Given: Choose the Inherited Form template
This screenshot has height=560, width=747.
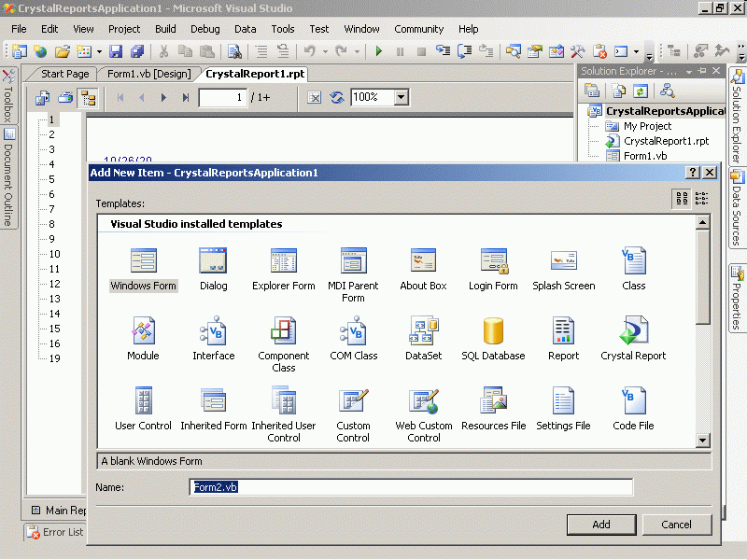Looking at the screenshot, I should pos(214,409).
